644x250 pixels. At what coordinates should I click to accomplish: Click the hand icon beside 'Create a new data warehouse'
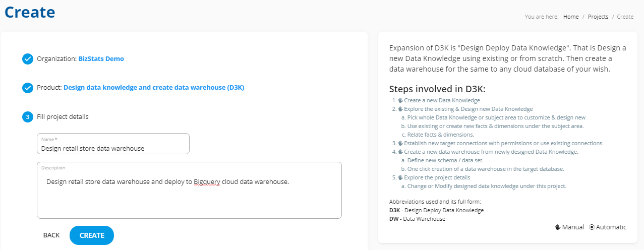pos(400,152)
